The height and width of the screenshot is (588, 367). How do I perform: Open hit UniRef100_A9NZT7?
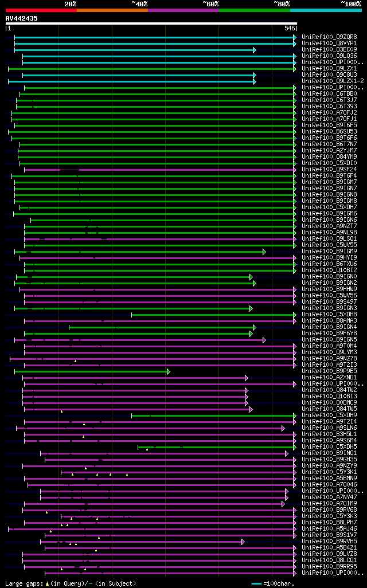tap(330, 226)
